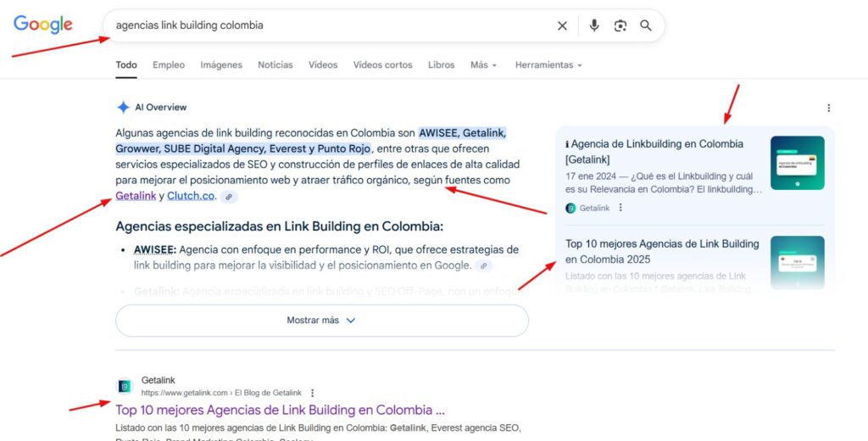Viewport: 868px width, 441px height.
Task: Click thumbnail of Top 10 mejores card
Action: coord(797,263)
